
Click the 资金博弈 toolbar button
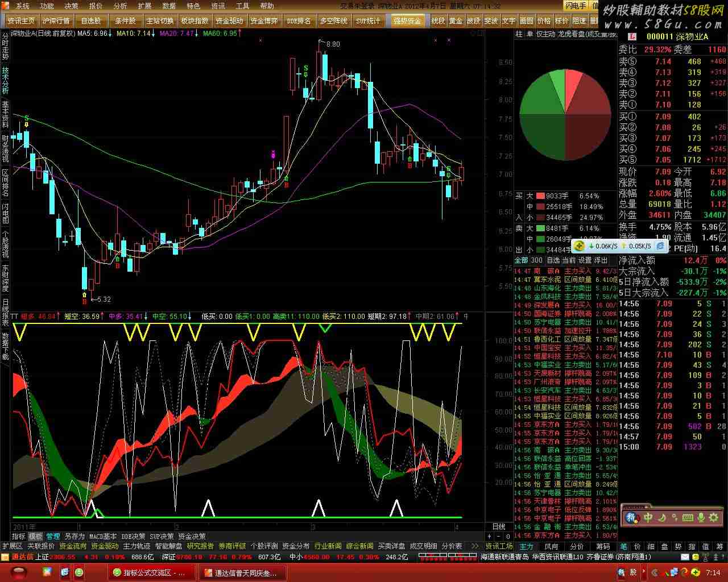pos(264,21)
